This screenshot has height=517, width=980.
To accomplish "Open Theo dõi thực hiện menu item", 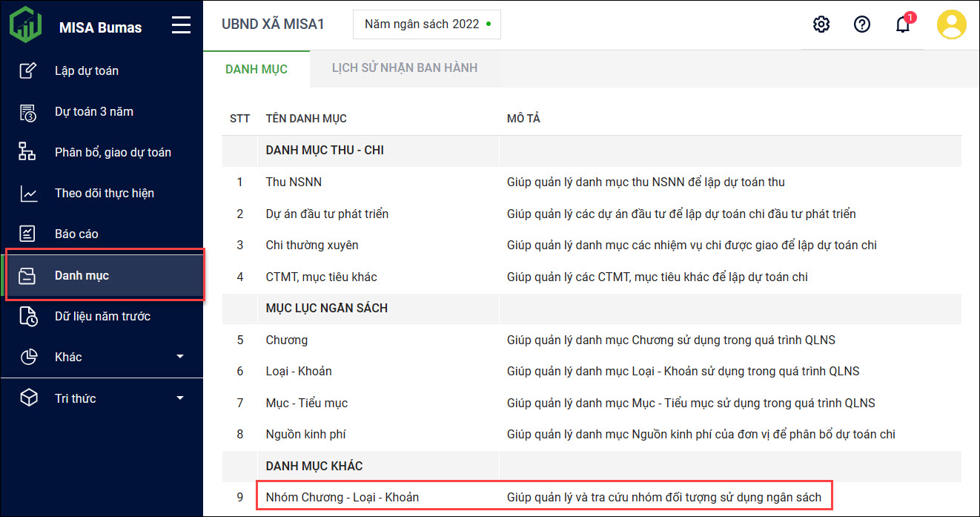I will [x=105, y=193].
